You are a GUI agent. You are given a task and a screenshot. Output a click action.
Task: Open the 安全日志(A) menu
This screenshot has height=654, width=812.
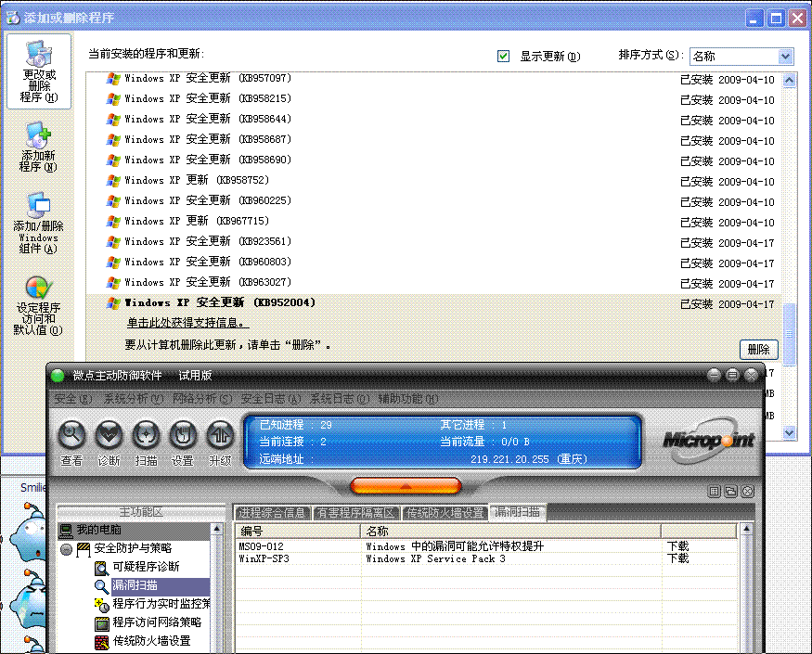click(271, 399)
